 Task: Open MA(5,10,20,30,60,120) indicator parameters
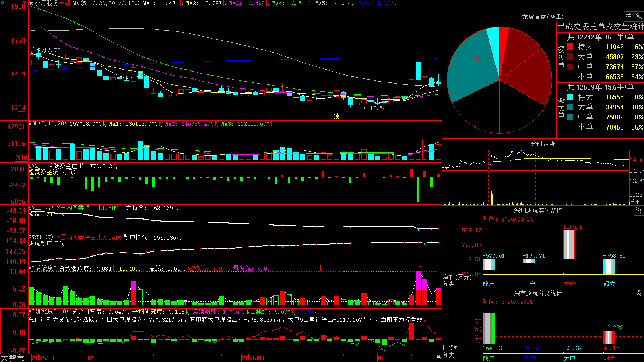click(x=106, y=3)
